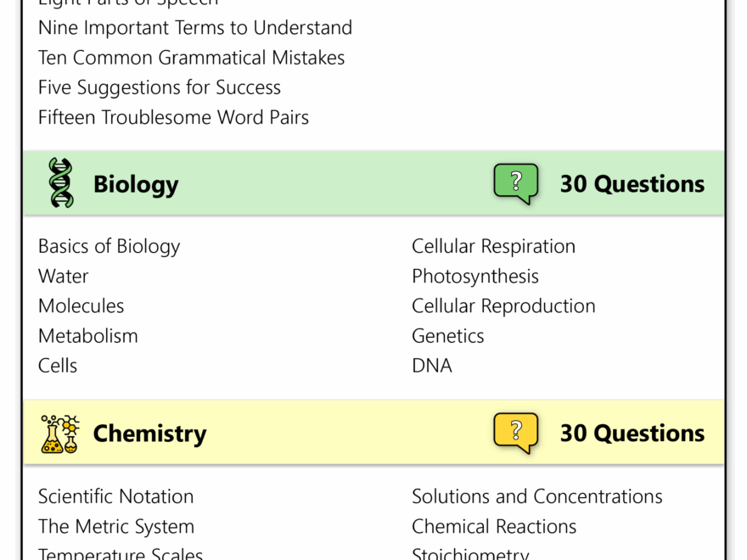747x560 pixels.
Task: Open the Genetics topic
Action: click(448, 335)
